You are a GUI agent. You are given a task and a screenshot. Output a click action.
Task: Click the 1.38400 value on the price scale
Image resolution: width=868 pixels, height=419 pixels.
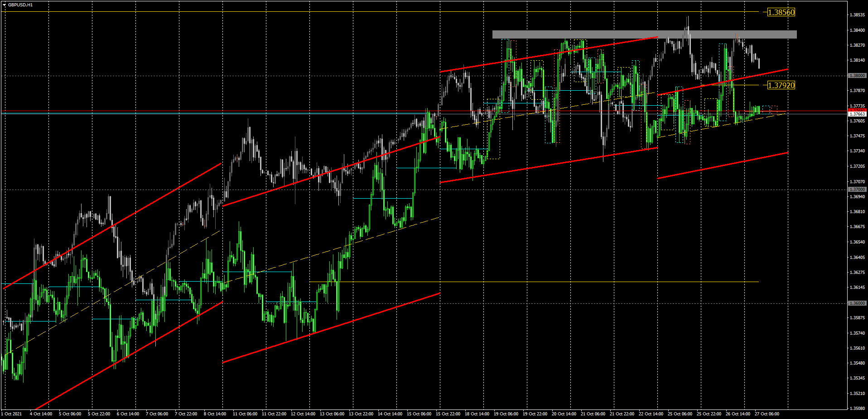pos(858,30)
